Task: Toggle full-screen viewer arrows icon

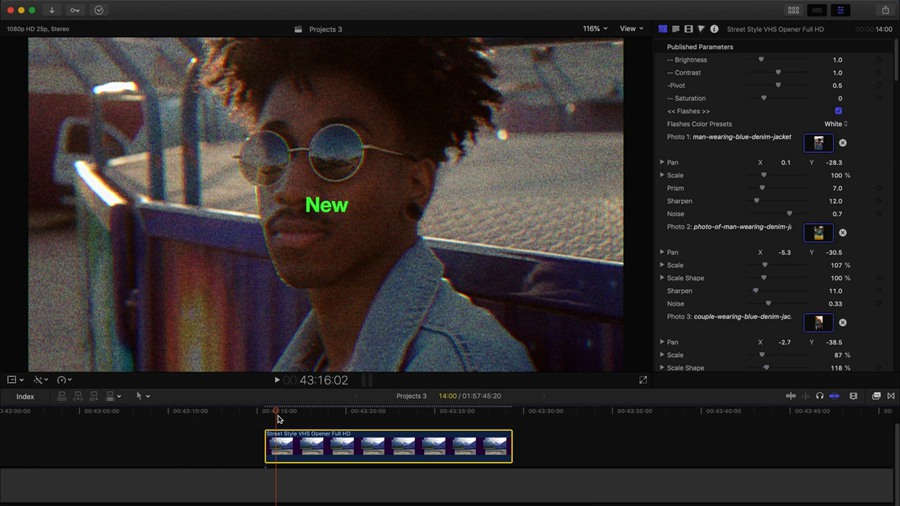Action: point(643,380)
